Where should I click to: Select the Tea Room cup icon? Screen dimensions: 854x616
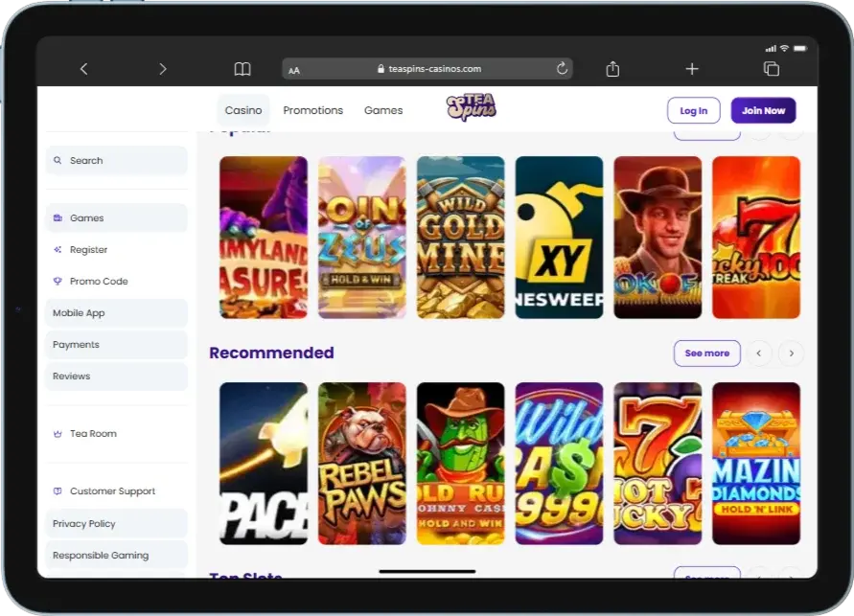[59, 433]
